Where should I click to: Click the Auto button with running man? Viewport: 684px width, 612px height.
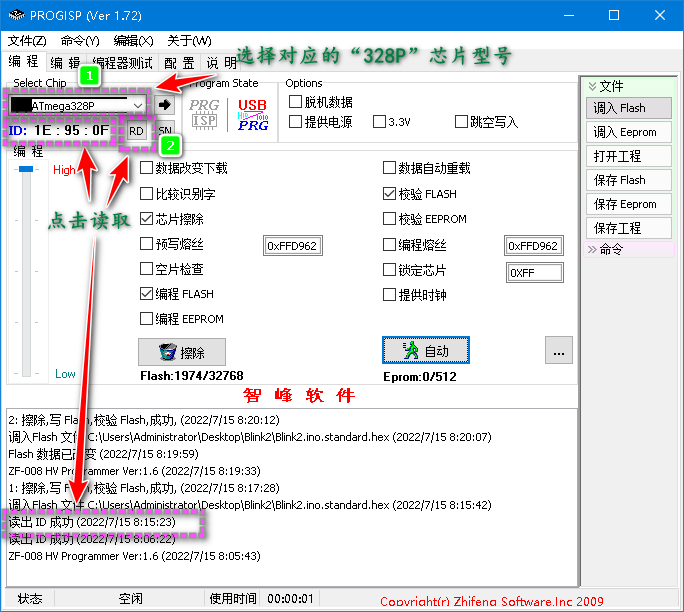tap(426, 350)
